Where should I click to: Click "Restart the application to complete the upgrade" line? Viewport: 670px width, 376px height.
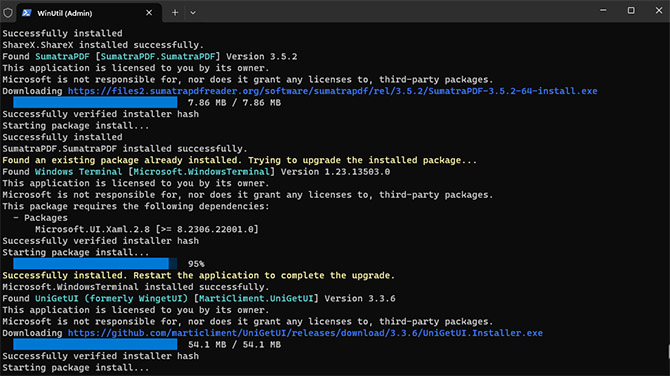(264, 276)
